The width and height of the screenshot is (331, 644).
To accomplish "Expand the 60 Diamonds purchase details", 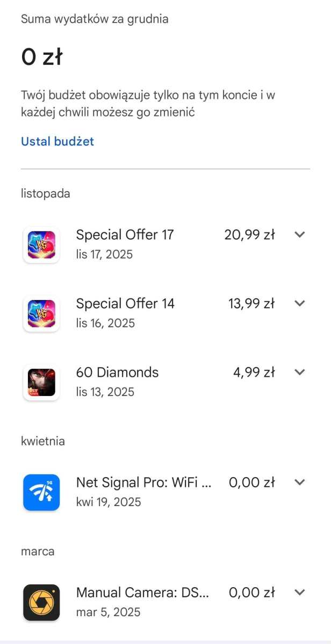I will tap(299, 372).
